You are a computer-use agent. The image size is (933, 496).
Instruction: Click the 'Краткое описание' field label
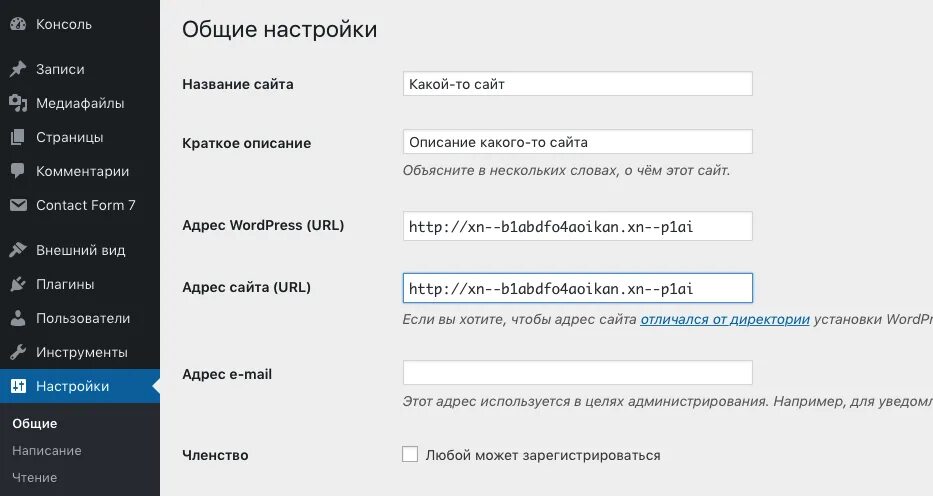[246, 143]
